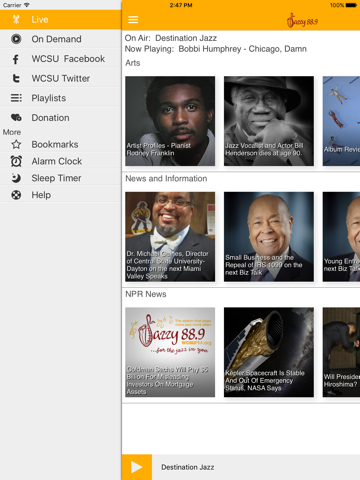This screenshot has height=480, width=360.
Task: Open Kepler Spacecraft Is Stable news card
Action: [269, 352]
